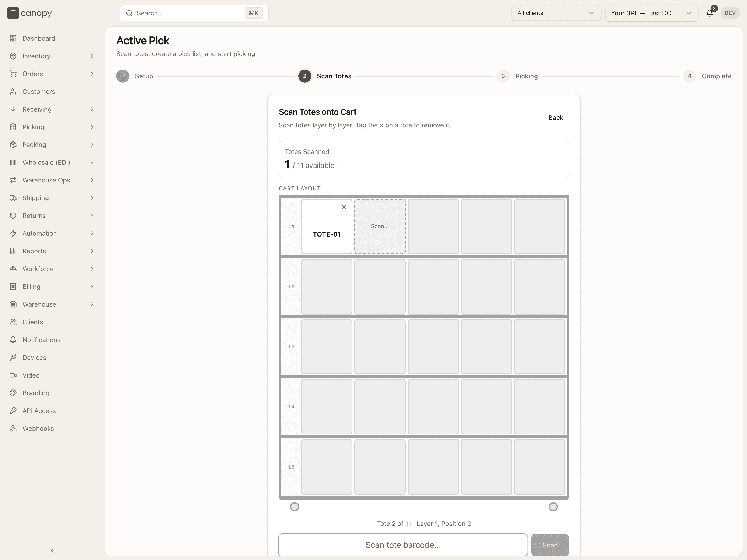The height and width of the screenshot is (560, 747).
Task: Click the Devices plug icon
Action: pos(13,357)
